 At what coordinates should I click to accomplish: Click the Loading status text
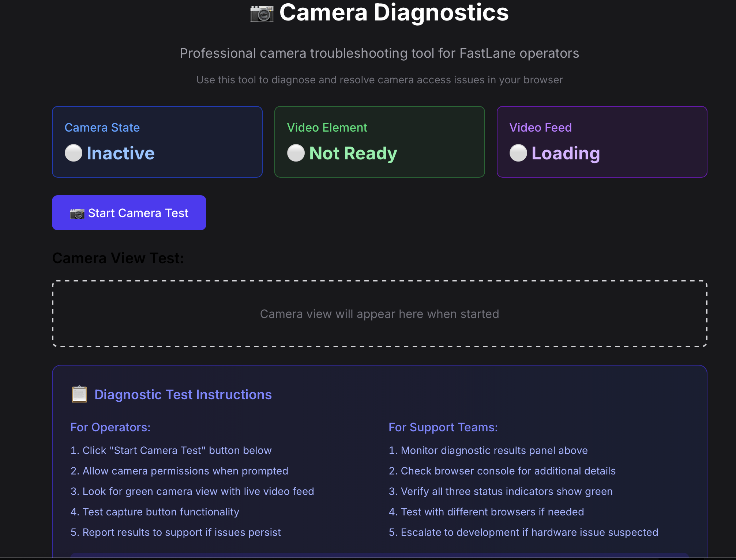[566, 153]
